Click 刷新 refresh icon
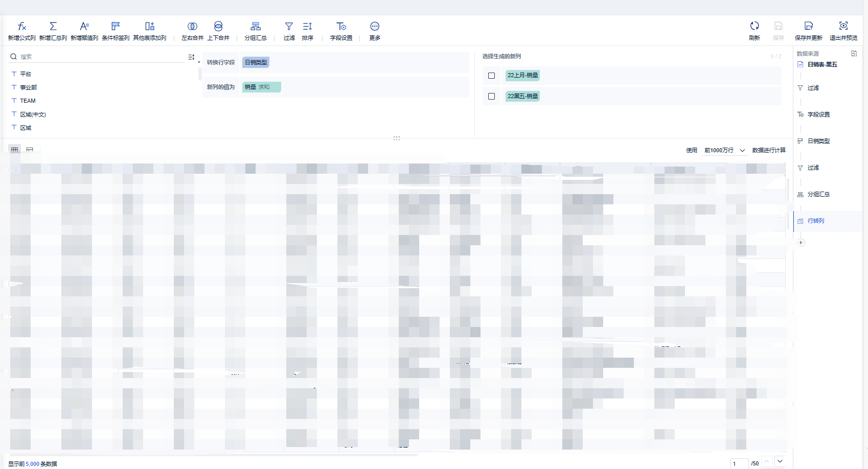 point(755,26)
